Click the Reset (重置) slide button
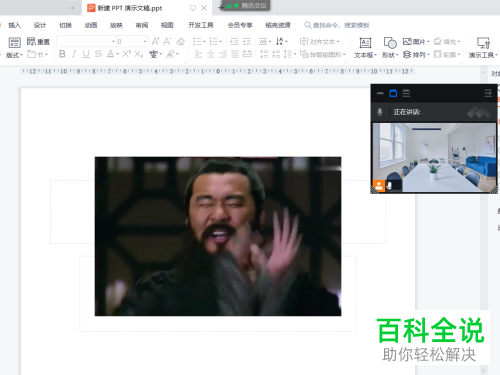The width and height of the screenshot is (500, 375). pos(38,42)
